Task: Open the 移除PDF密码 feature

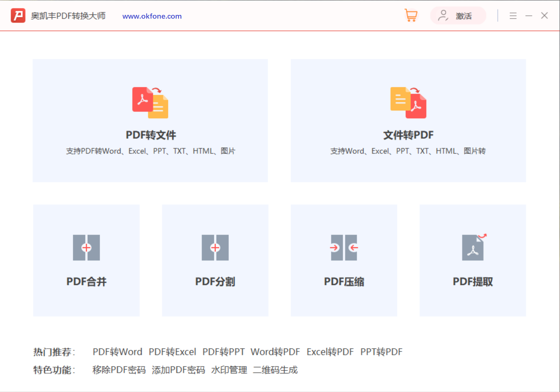Action: 119,370
